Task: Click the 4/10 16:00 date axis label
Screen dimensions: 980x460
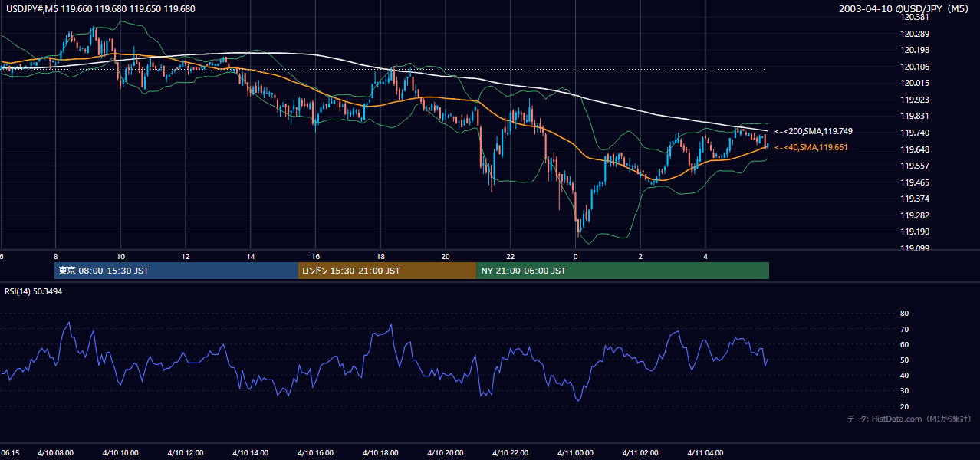Action: click(x=316, y=452)
